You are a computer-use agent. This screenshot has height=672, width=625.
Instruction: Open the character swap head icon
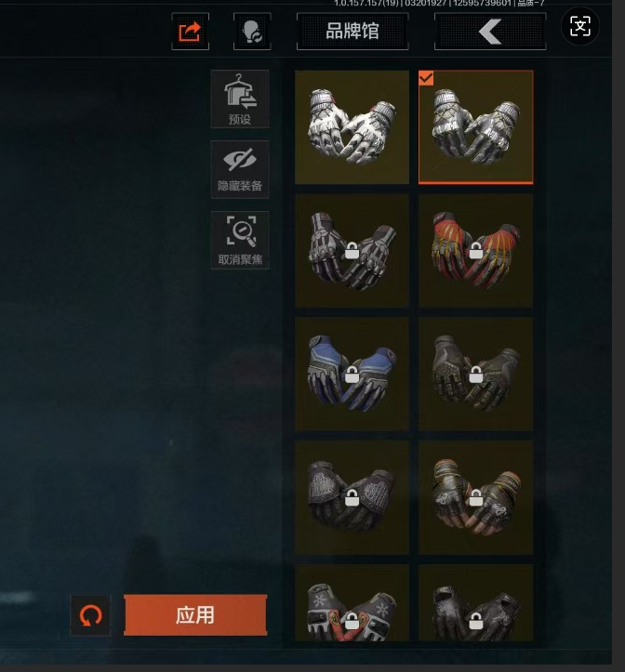click(252, 32)
